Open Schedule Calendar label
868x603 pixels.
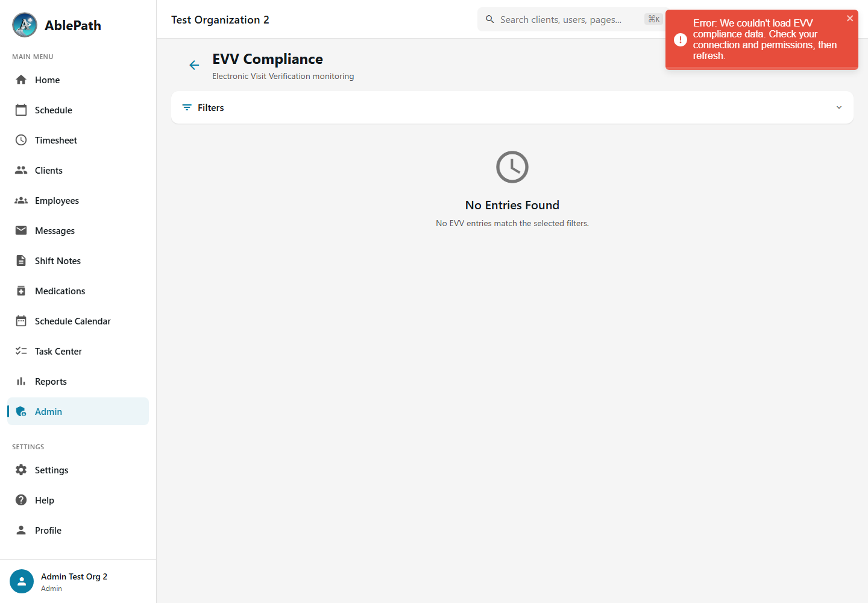(x=73, y=321)
